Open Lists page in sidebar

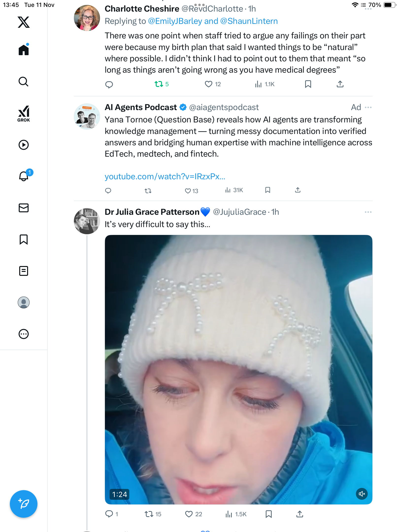pos(24,271)
